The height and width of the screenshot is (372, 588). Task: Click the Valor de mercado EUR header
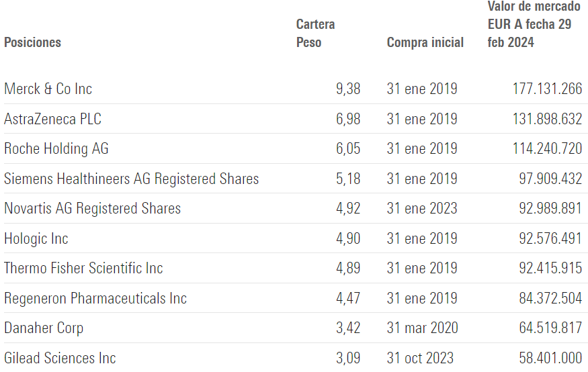coord(534,24)
